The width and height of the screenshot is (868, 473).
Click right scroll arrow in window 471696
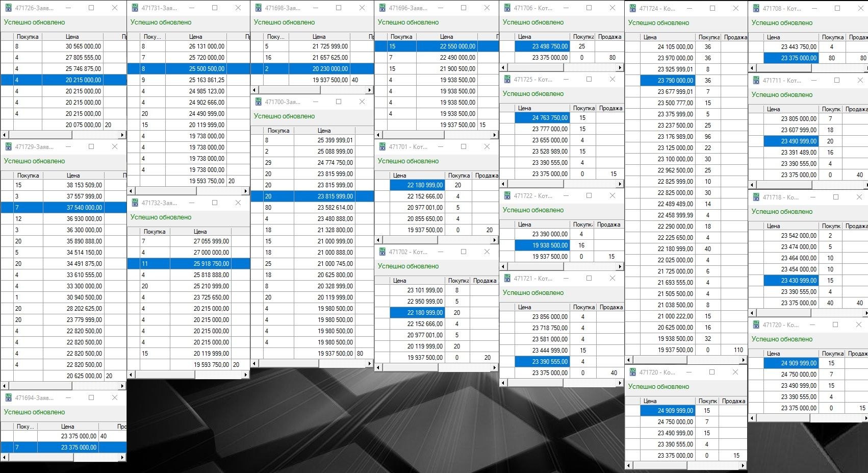[x=494, y=135]
